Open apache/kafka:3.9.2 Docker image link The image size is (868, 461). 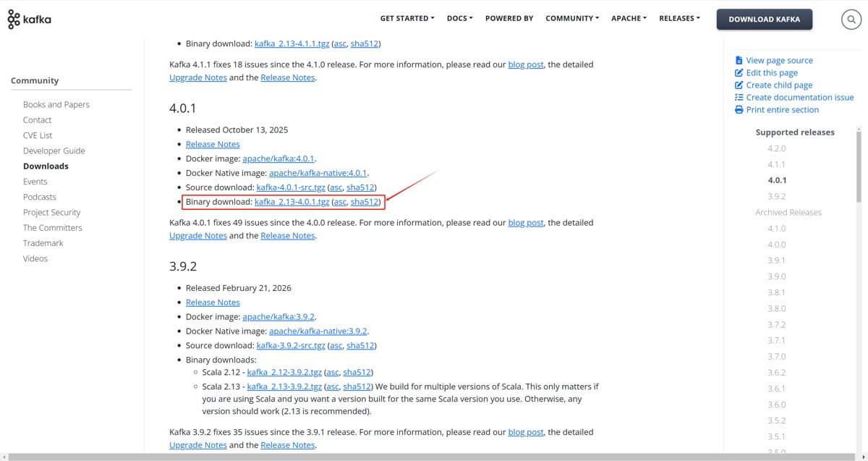coord(279,317)
